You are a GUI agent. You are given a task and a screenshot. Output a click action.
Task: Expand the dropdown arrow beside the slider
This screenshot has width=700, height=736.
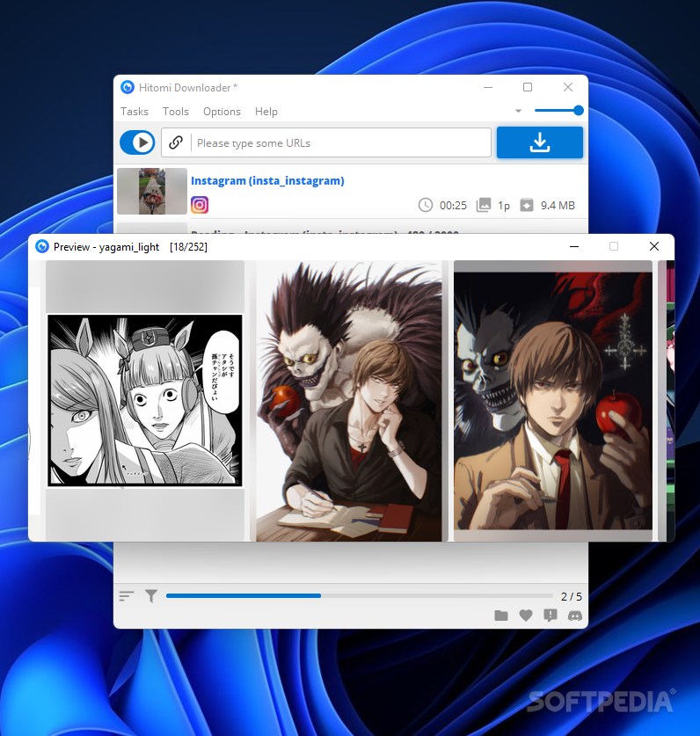tap(518, 111)
